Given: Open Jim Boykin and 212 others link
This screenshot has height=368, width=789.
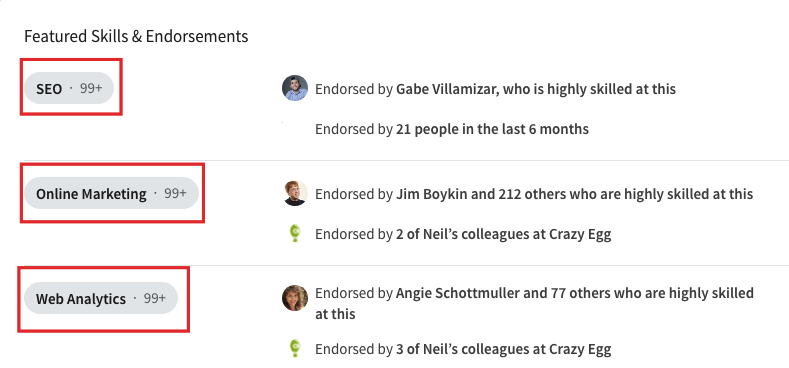Looking at the screenshot, I should click(x=575, y=194).
